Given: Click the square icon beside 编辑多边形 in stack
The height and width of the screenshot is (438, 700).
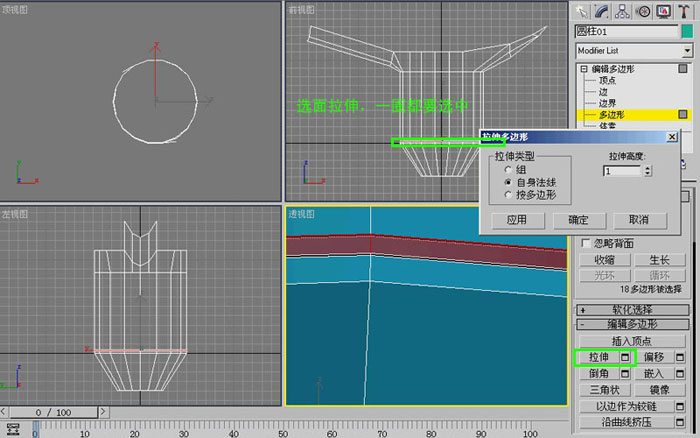Looking at the screenshot, I should 683,68.
